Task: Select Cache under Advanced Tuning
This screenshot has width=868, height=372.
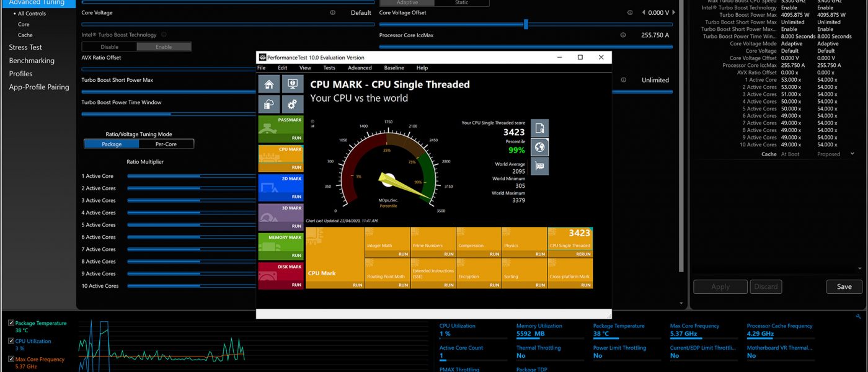Action: coord(25,35)
